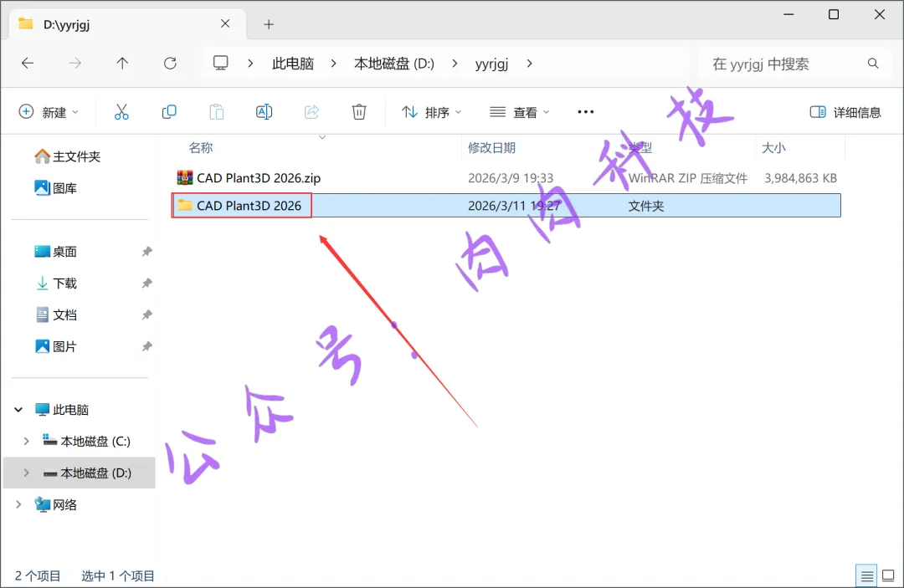
Task: Click 本地磁盘 (D:) breadcrumb
Action: click(x=394, y=64)
